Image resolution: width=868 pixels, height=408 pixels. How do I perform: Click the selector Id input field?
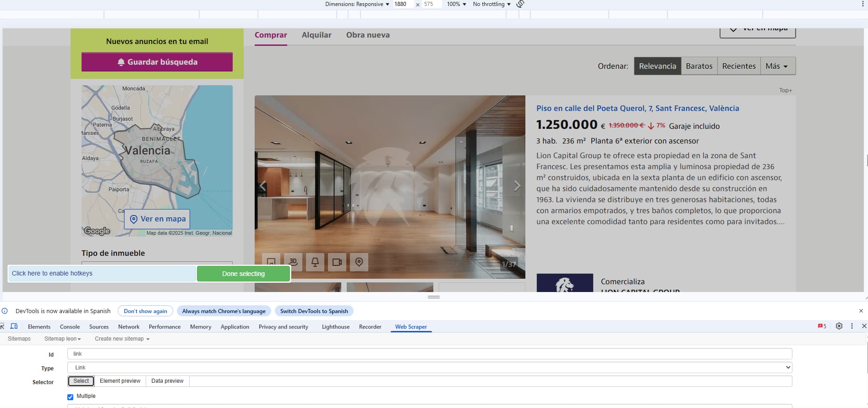[x=429, y=354]
